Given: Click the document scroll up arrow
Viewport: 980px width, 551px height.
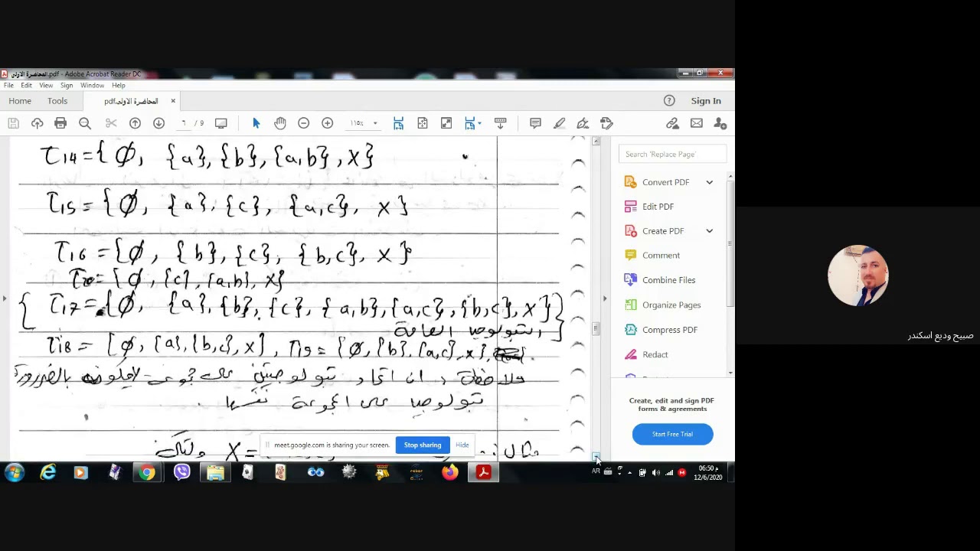Looking at the screenshot, I should [x=596, y=141].
